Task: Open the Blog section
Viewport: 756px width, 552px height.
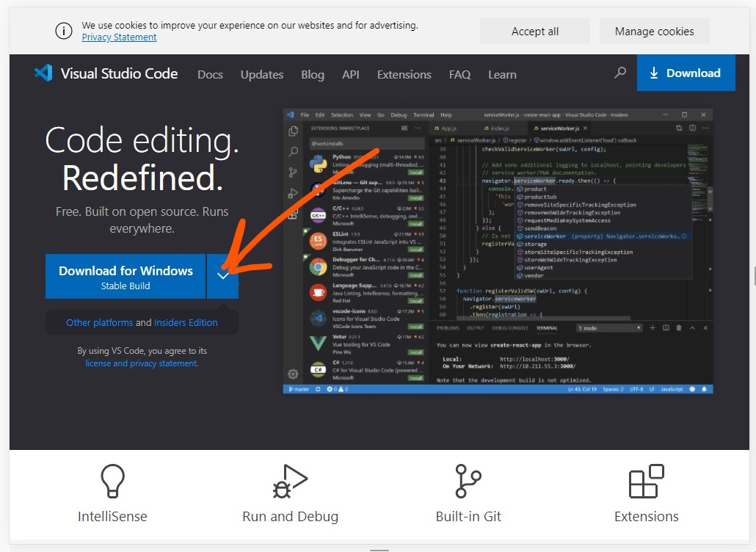Action: (x=313, y=74)
